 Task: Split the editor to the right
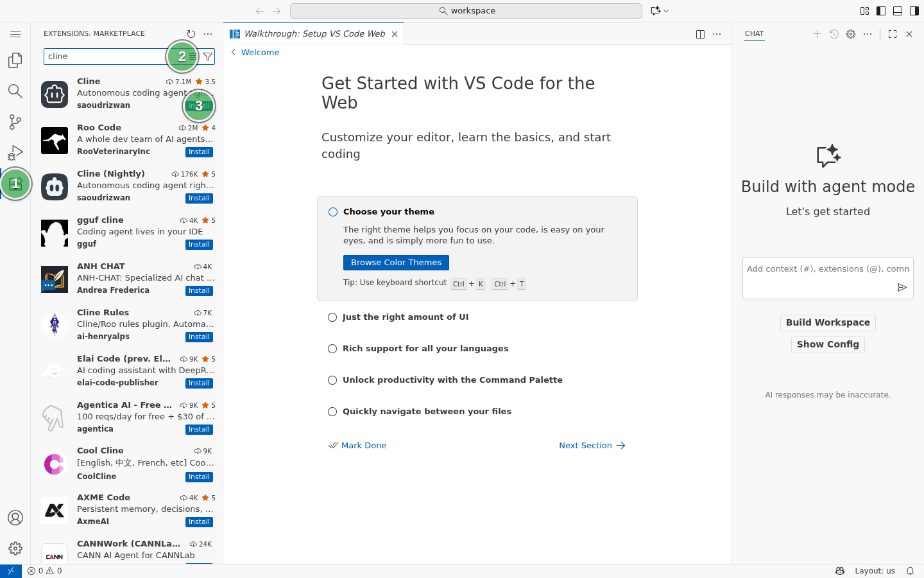(x=701, y=34)
